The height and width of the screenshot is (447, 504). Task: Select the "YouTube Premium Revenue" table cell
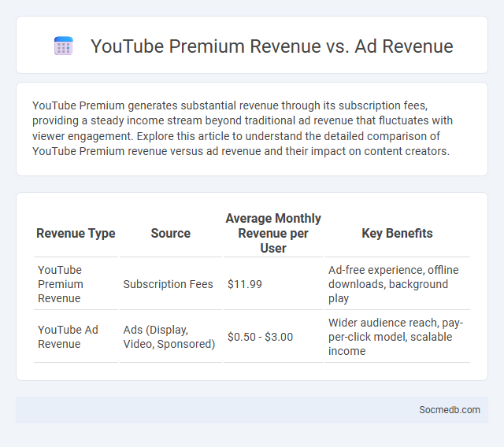76,284
